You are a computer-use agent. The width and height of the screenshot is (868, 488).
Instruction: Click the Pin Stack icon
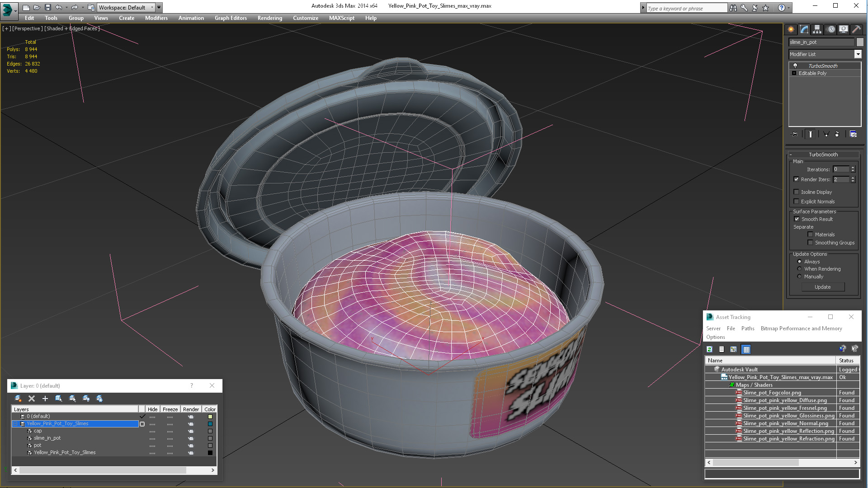795,134
